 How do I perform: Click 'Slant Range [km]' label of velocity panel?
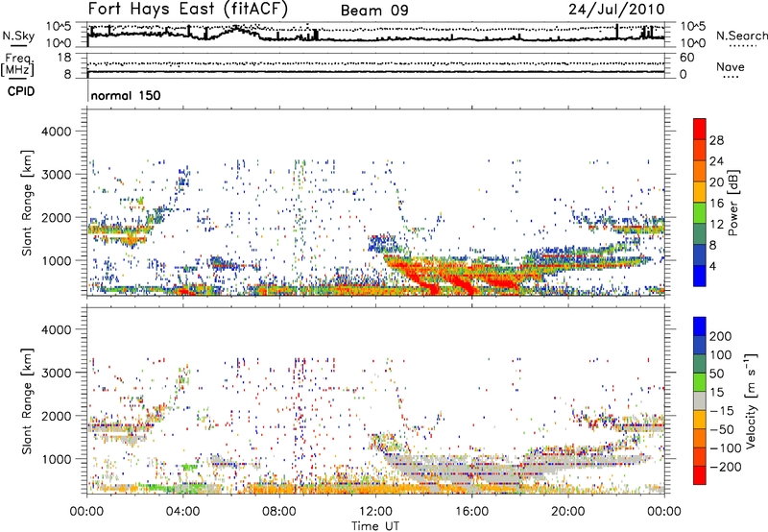coord(27,401)
